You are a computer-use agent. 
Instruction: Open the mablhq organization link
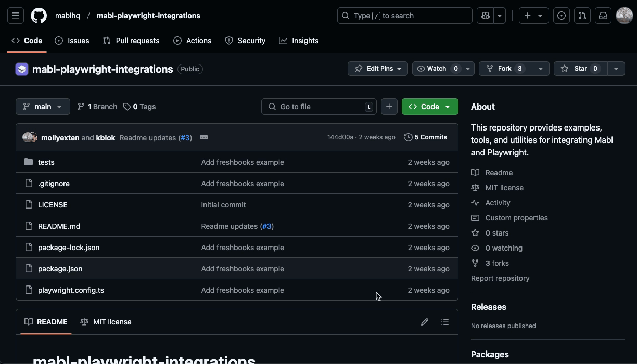(x=68, y=16)
